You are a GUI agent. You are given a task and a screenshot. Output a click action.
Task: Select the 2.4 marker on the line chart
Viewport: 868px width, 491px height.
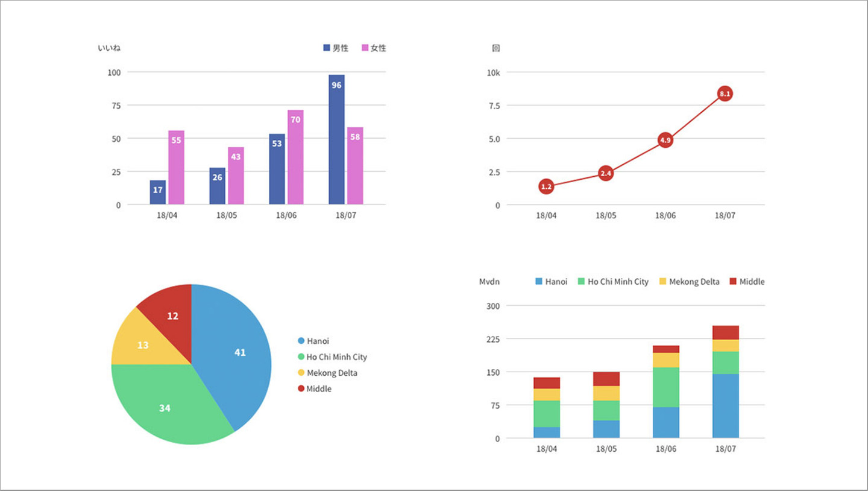tap(606, 174)
